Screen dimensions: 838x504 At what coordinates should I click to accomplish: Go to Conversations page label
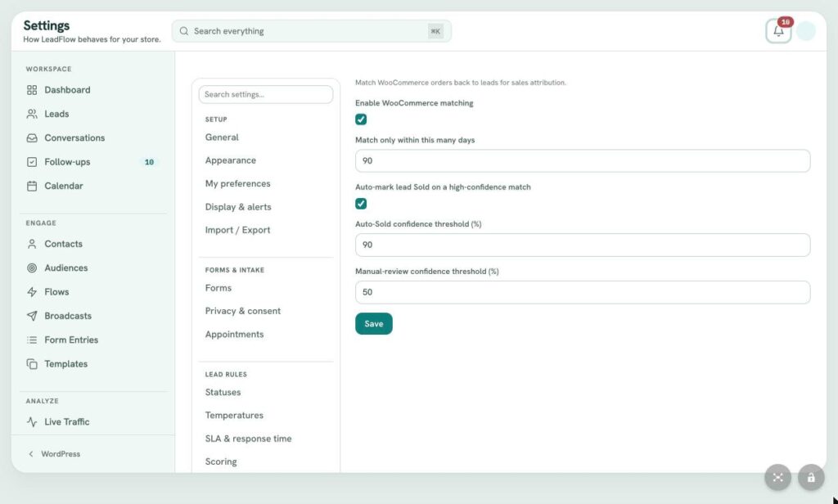point(74,138)
